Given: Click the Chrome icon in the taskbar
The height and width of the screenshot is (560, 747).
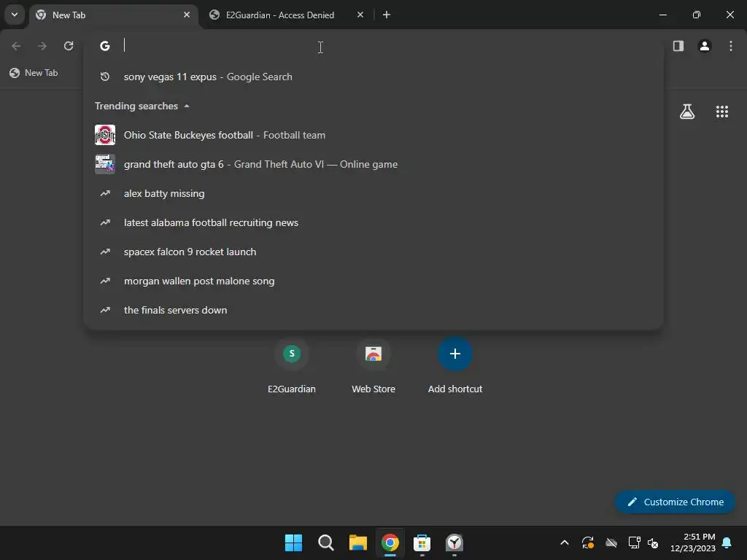Looking at the screenshot, I should point(390,542).
